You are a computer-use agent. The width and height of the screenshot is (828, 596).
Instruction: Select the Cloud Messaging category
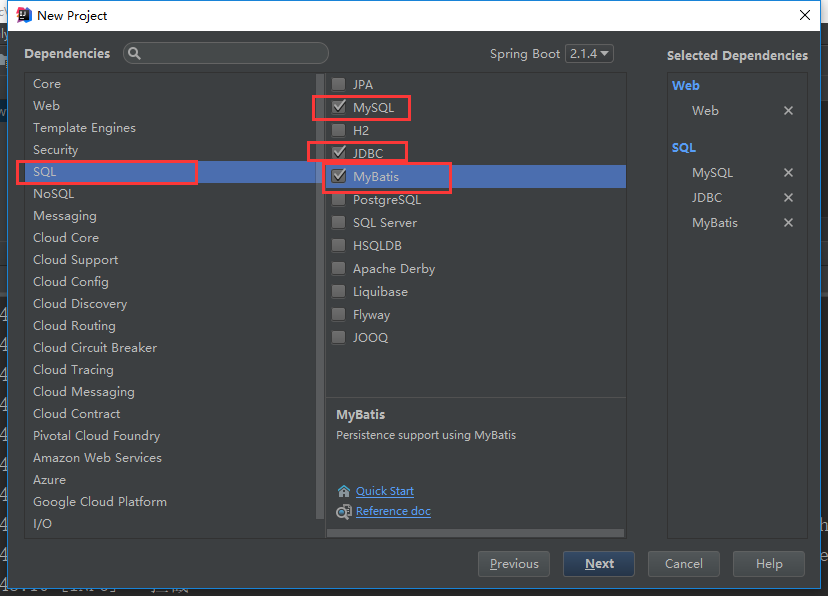[x=170, y=392]
